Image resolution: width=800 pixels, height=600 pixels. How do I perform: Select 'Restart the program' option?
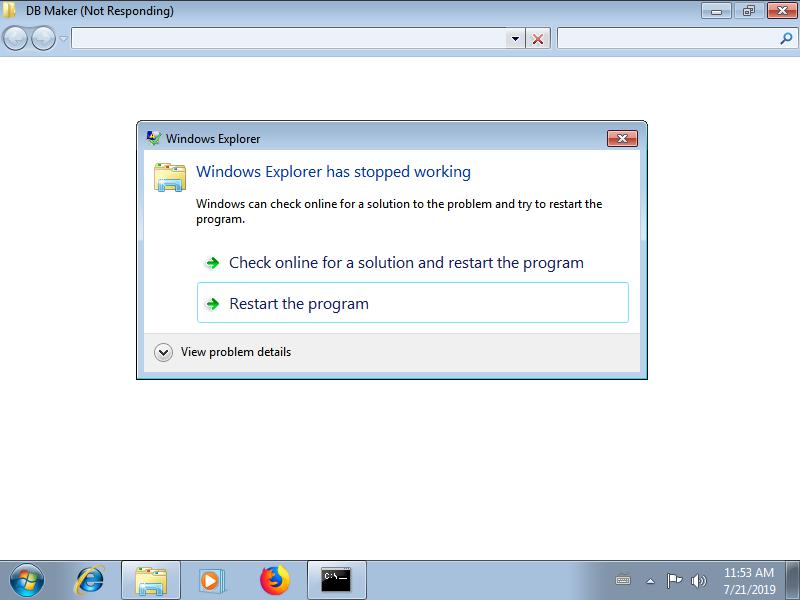413,303
